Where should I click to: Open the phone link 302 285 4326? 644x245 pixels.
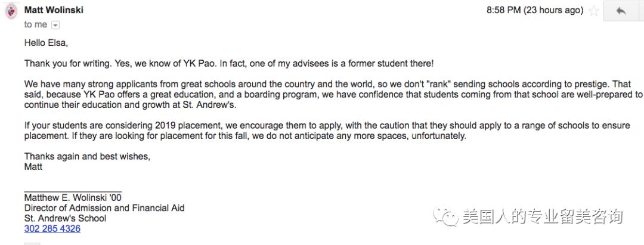tap(52, 228)
